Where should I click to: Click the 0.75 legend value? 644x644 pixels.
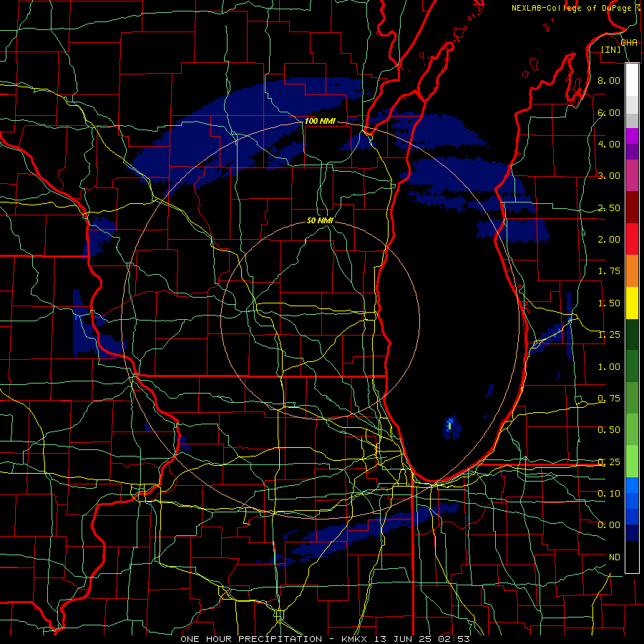pyautogui.click(x=609, y=399)
